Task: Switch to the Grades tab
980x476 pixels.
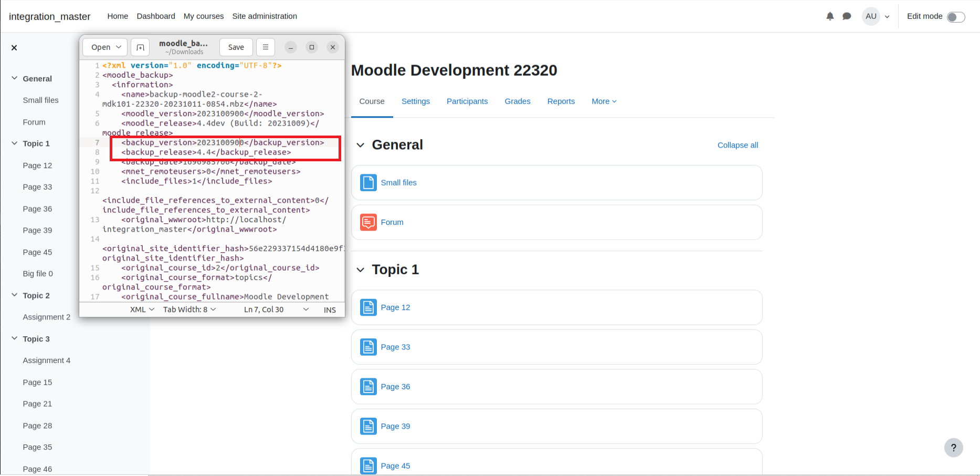Action: tap(518, 101)
